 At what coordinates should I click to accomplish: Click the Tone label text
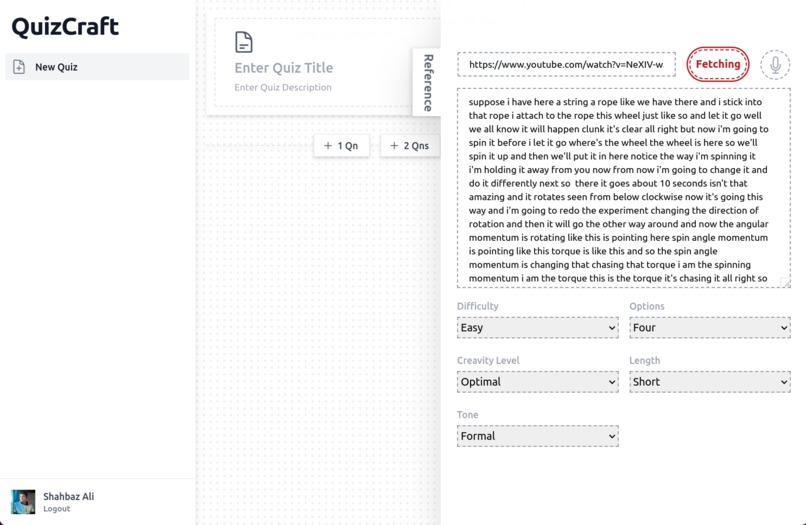[x=468, y=414]
